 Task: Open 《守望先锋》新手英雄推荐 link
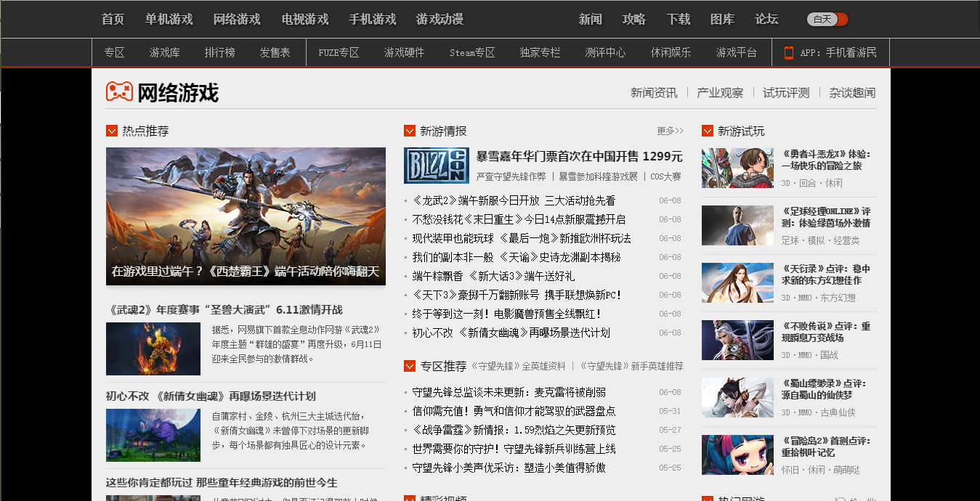(631, 366)
